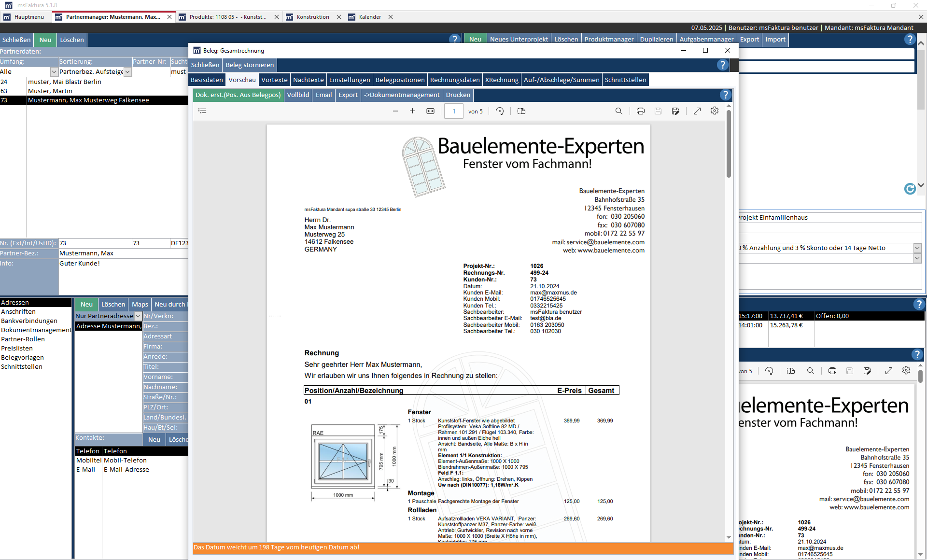
Task: Rotate page in background PDF viewer
Action: (769, 371)
